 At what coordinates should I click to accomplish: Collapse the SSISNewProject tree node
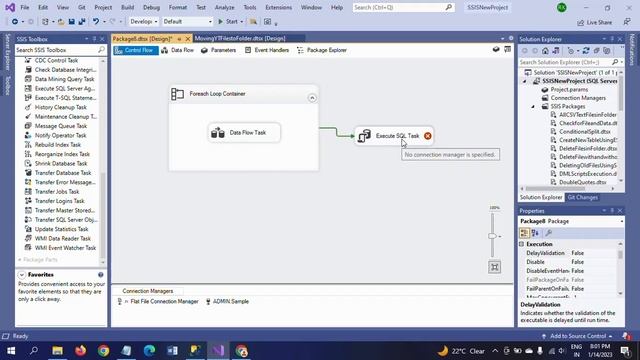525,81
